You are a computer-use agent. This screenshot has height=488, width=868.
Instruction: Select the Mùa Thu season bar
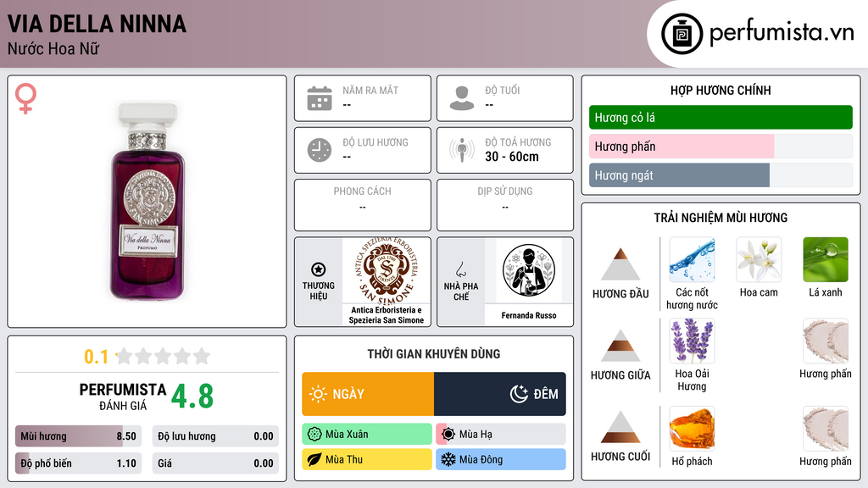click(367, 459)
